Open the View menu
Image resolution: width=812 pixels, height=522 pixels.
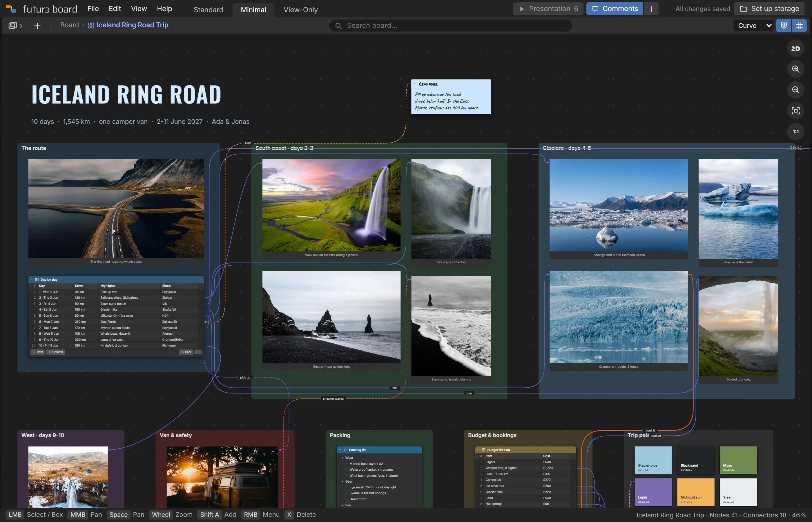click(139, 8)
